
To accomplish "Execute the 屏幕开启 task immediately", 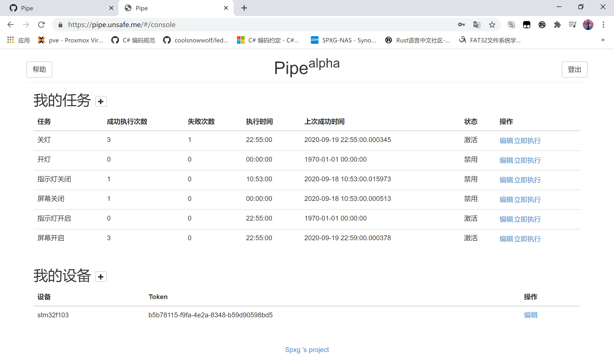I will point(527,239).
